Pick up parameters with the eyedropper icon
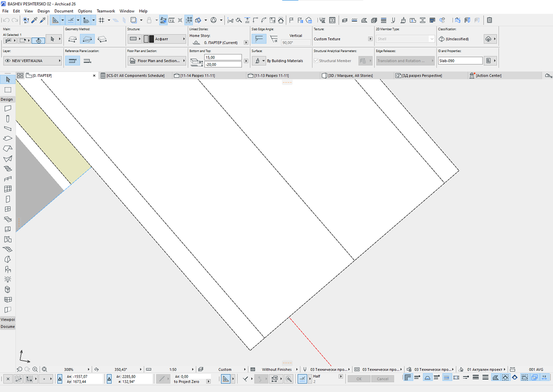The width and height of the screenshot is (553, 392). click(x=34, y=20)
